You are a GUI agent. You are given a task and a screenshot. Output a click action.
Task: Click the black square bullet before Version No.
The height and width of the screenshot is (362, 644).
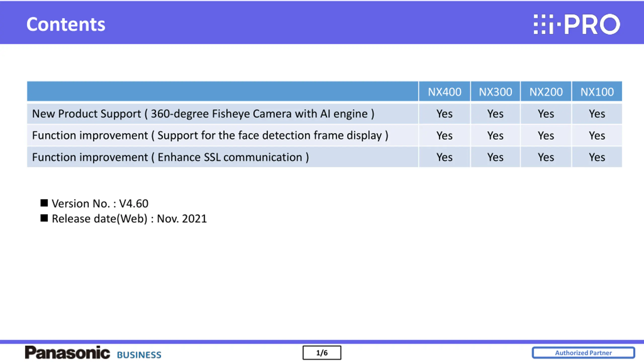point(44,203)
